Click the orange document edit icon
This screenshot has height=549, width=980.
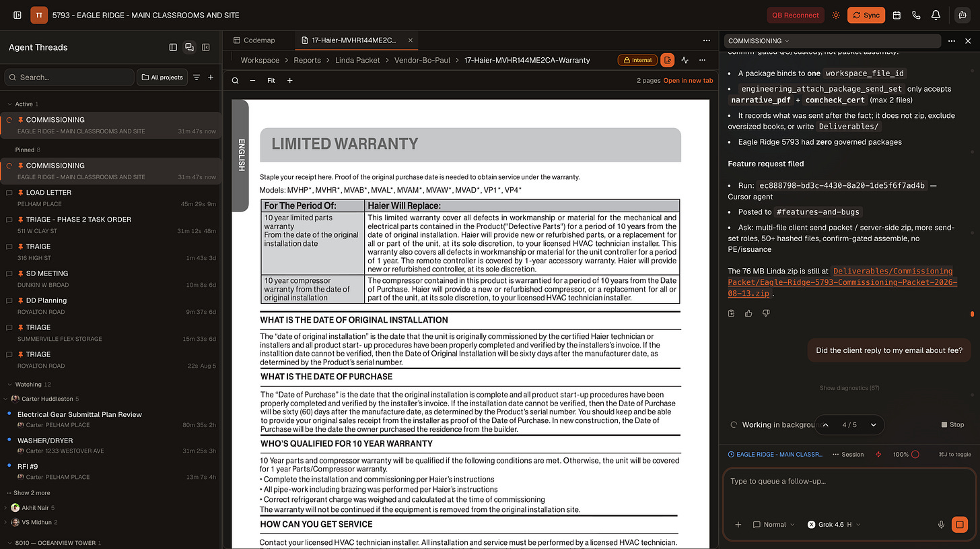point(667,60)
